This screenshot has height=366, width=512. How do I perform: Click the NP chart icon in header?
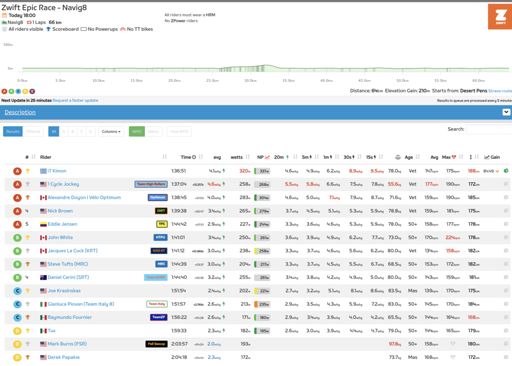(x=267, y=157)
